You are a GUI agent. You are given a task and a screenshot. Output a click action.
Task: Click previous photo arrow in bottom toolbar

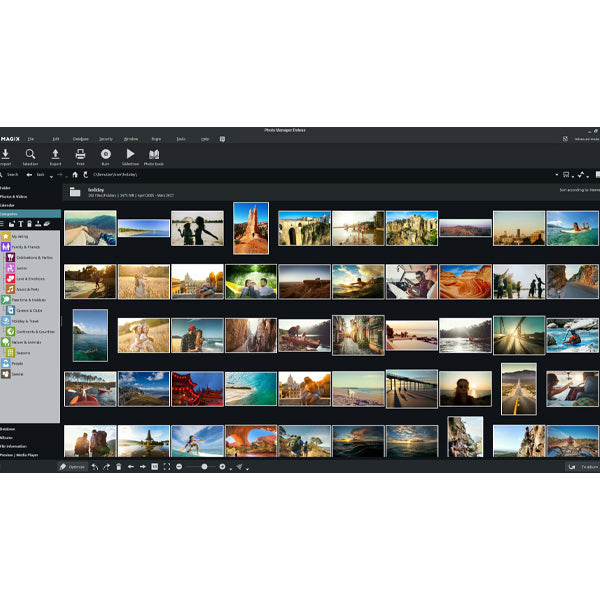130,467
